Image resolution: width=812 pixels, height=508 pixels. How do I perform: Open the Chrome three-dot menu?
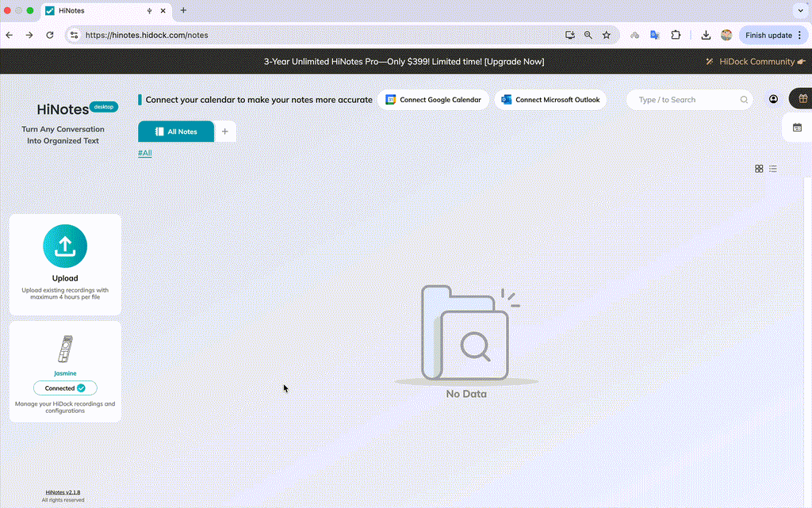click(x=800, y=35)
